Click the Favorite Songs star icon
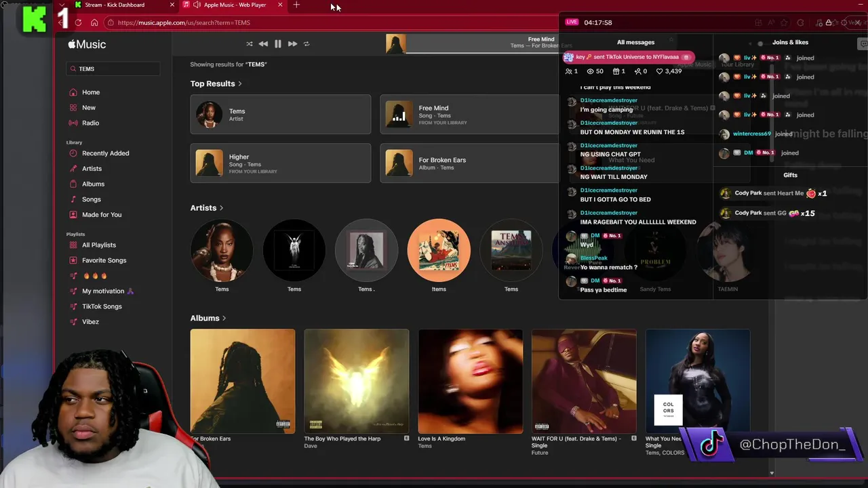The width and height of the screenshot is (868, 488). tap(73, 260)
